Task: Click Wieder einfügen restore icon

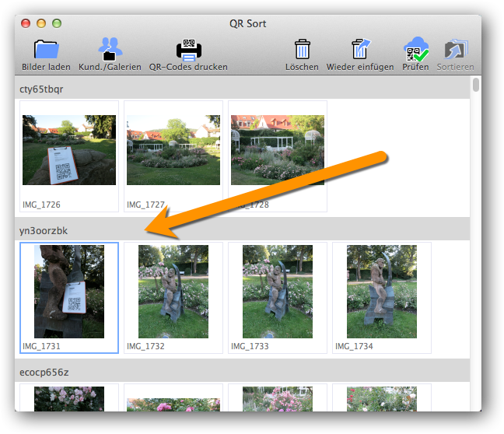Action: 359,50
